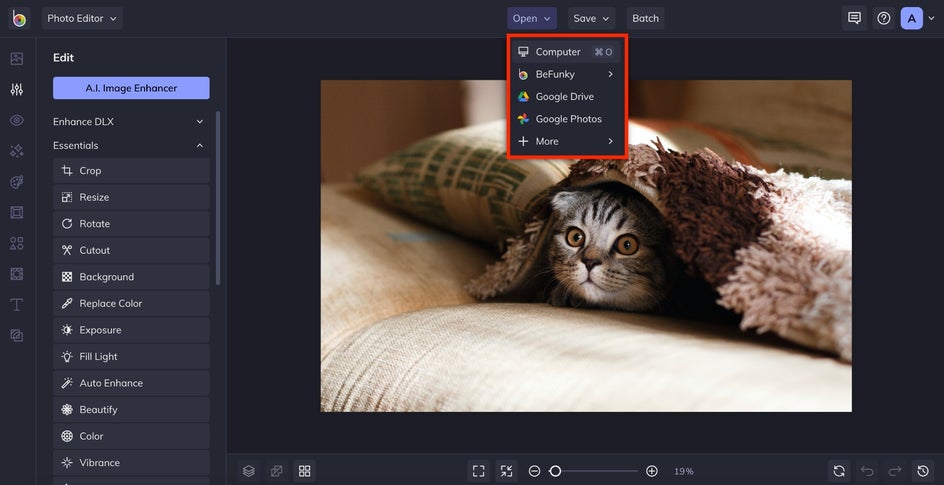Viewport: 944px width, 485px height.
Task: Click the flatten layers icon
Action: tap(277, 471)
